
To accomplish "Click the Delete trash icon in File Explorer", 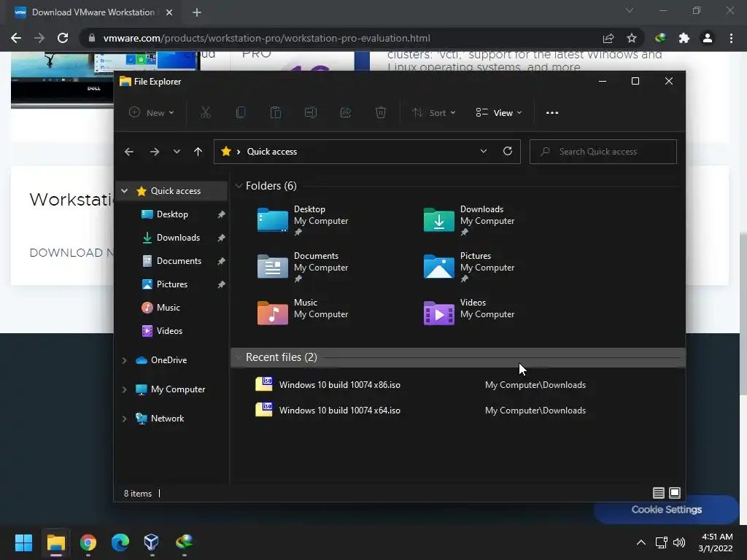I will (x=380, y=113).
